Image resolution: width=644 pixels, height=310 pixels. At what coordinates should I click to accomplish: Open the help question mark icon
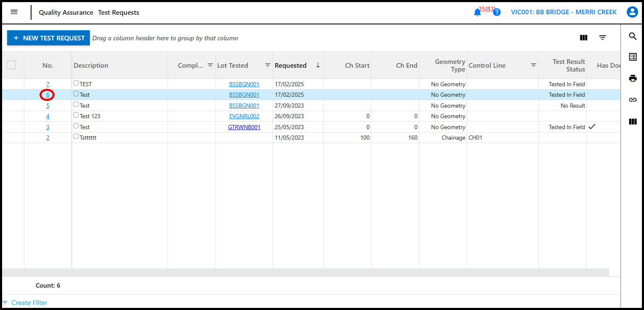[x=497, y=13]
